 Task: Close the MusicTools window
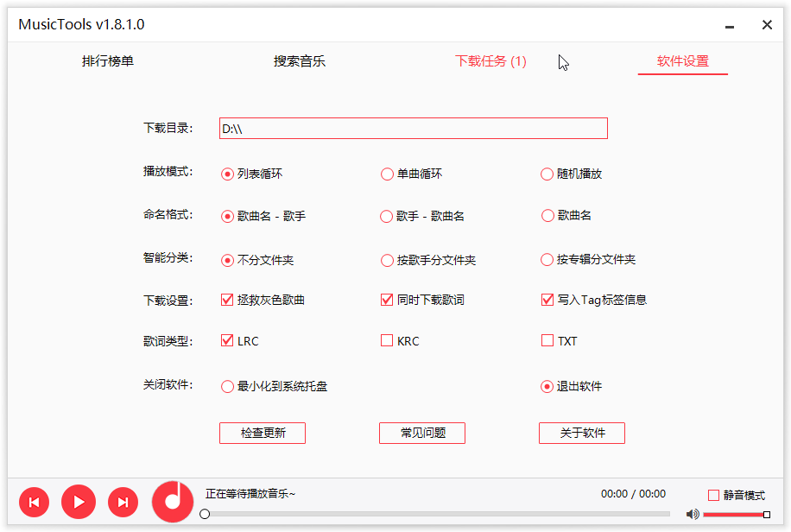[767, 25]
